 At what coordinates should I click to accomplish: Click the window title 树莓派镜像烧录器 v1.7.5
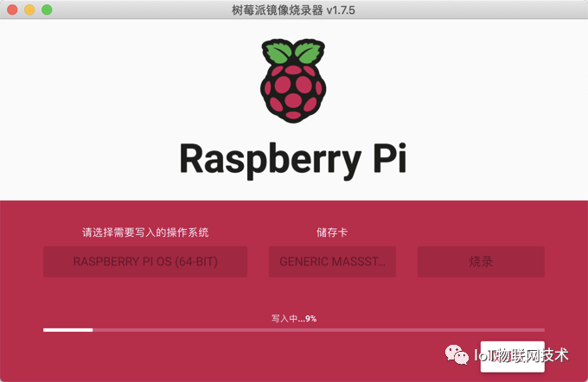coord(293,10)
